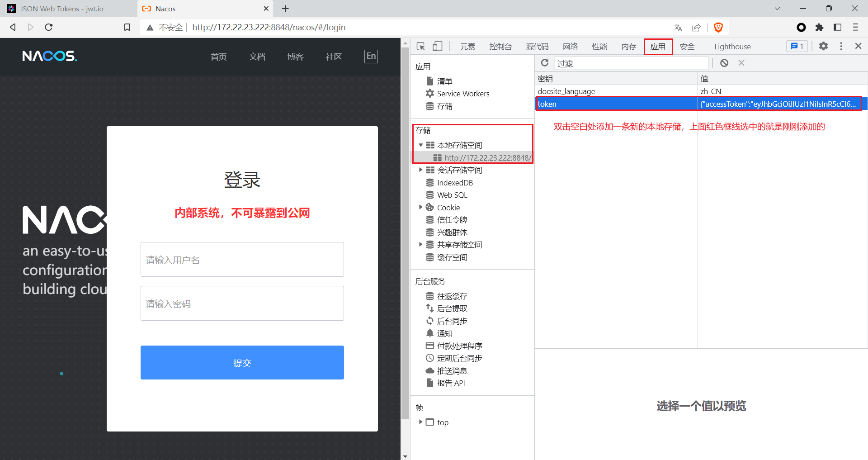
Task: Click the community nav link
Action: pos(334,57)
